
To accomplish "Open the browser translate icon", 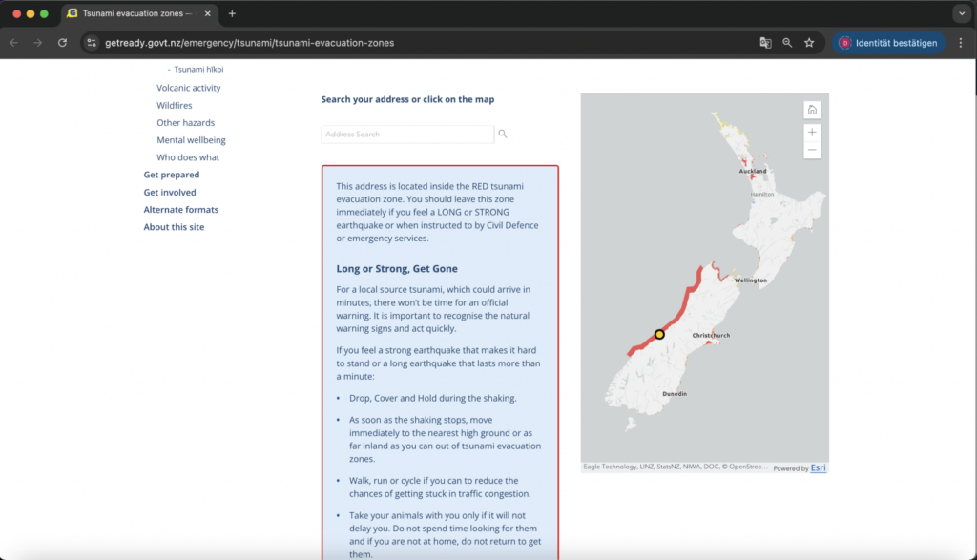I will (765, 43).
